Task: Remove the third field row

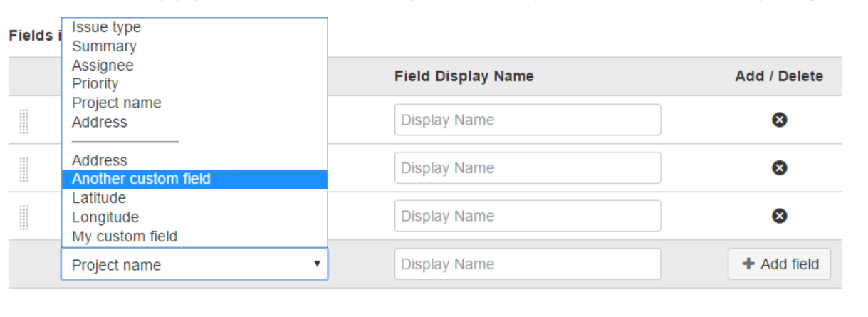Action: pos(779,215)
